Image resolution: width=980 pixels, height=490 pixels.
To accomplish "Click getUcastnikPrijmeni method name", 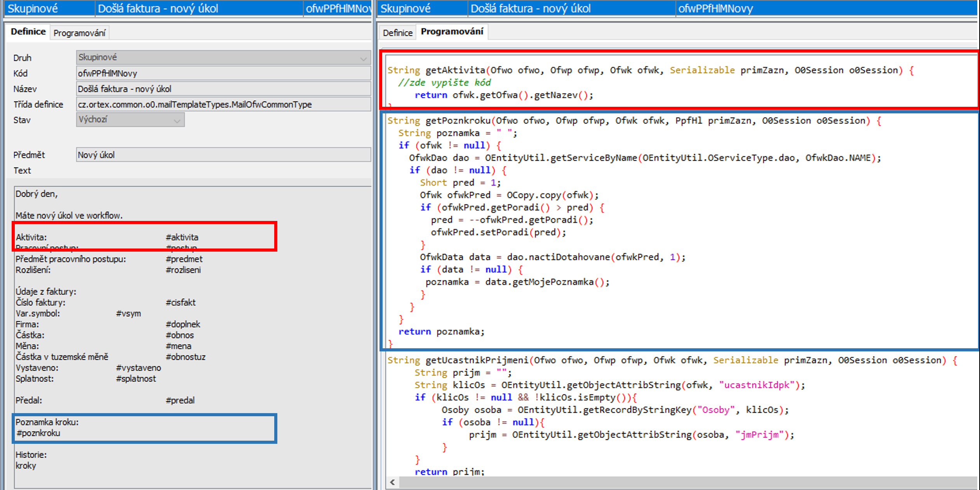I will 477,360.
